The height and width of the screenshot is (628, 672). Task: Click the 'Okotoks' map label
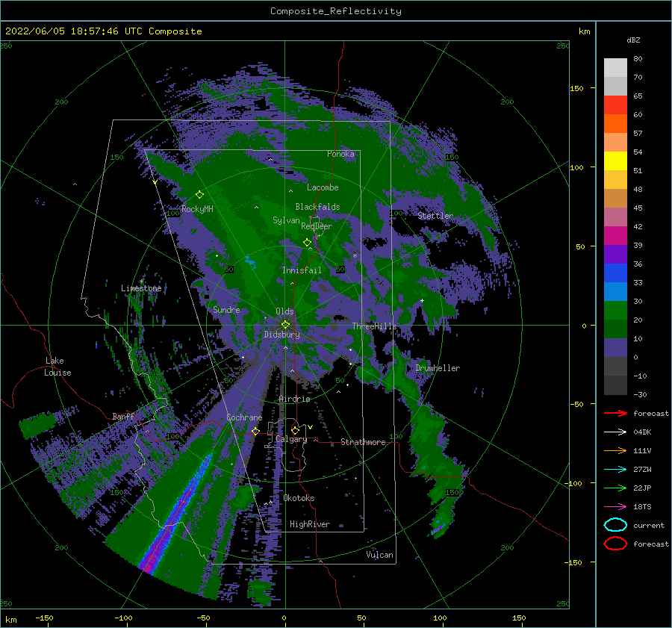[299, 498]
